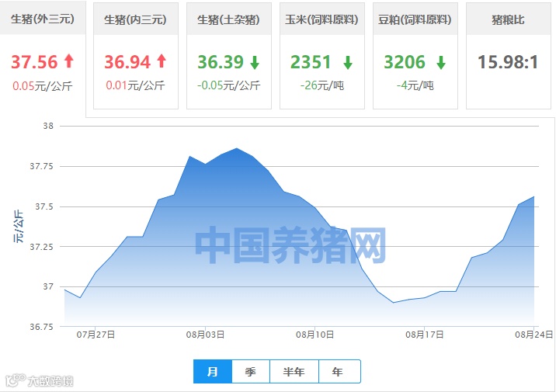Click the 36.39 price value

click(x=221, y=62)
